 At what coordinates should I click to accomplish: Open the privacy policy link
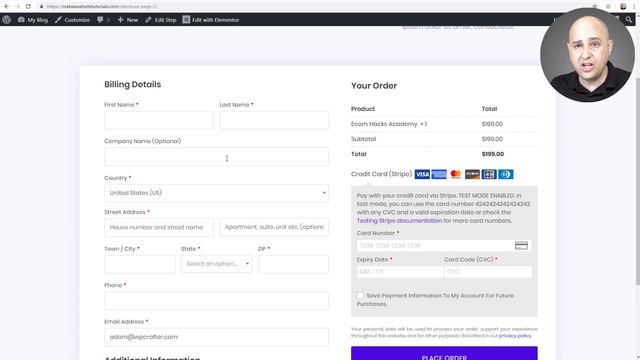tap(515, 336)
